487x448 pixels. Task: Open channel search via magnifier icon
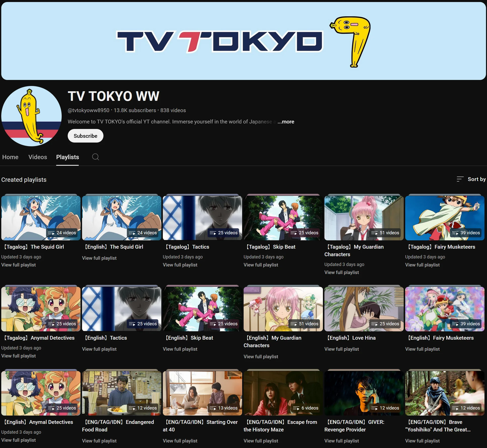[96, 157]
